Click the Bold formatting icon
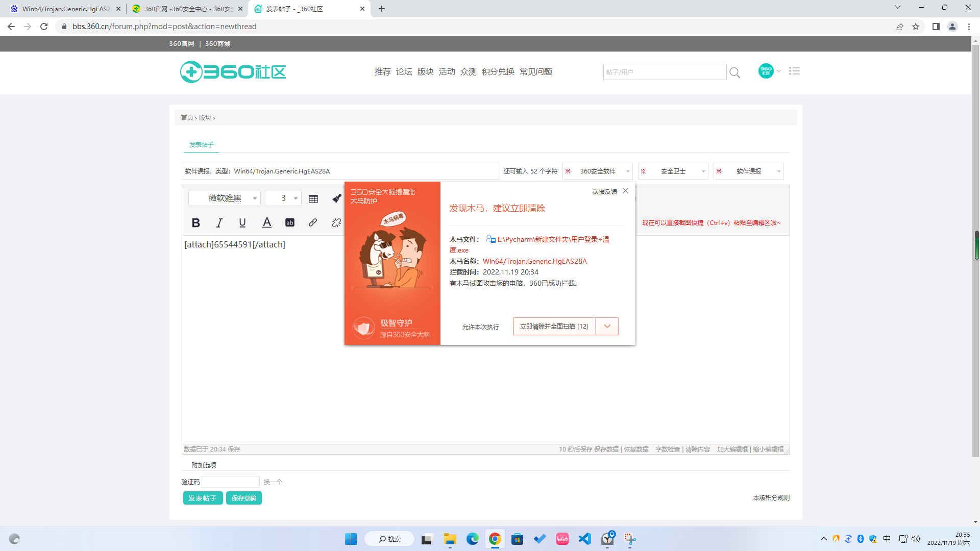Screen dimensions: 980x551 (x=195, y=222)
